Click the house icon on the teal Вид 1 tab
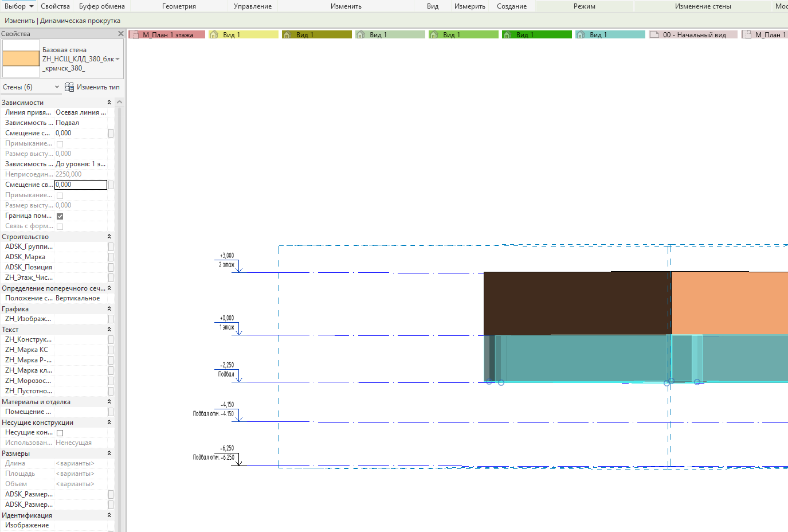Image resolution: width=788 pixels, height=532 pixels. [581, 34]
